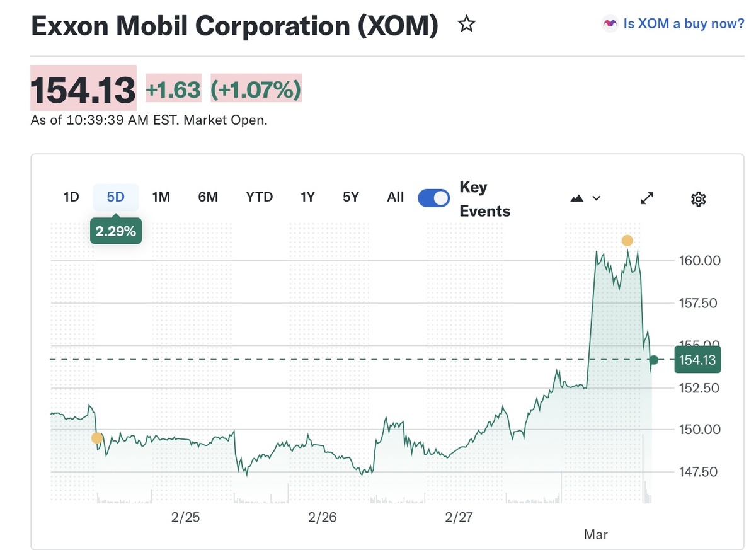Open 'Is XOM a buy now?' link
The image size is (756, 550).
click(x=683, y=24)
